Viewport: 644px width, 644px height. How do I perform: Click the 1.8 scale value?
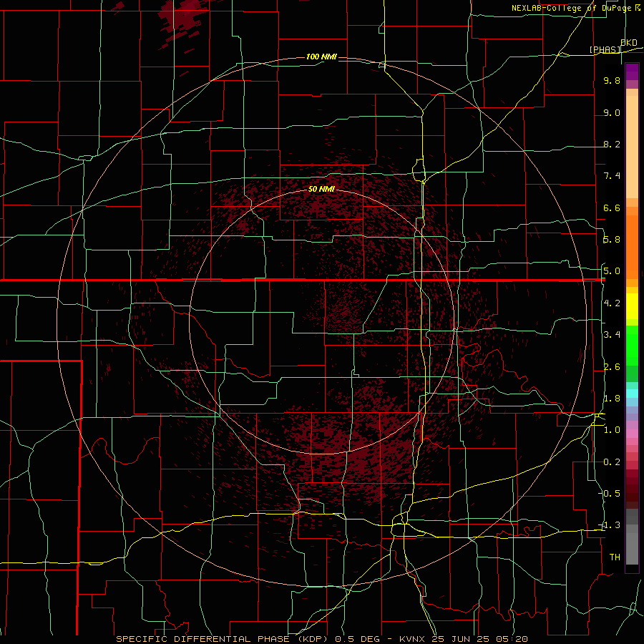pos(612,399)
